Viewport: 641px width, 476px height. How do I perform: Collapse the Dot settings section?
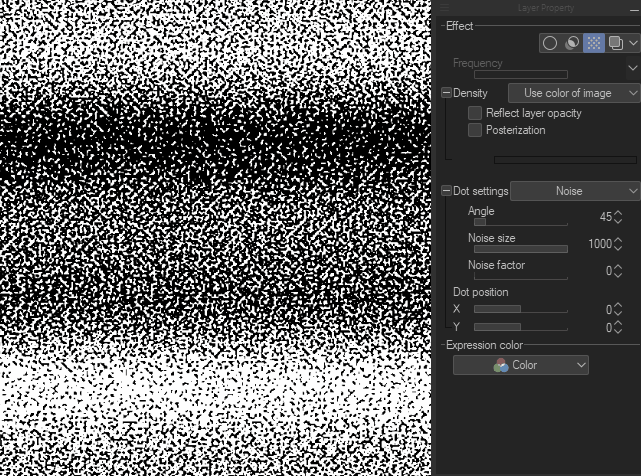(x=446, y=191)
